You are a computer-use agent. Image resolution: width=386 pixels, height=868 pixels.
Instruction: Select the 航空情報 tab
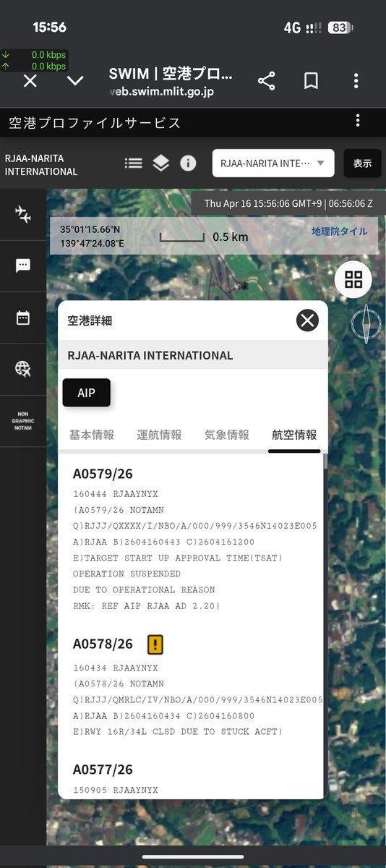coord(294,435)
